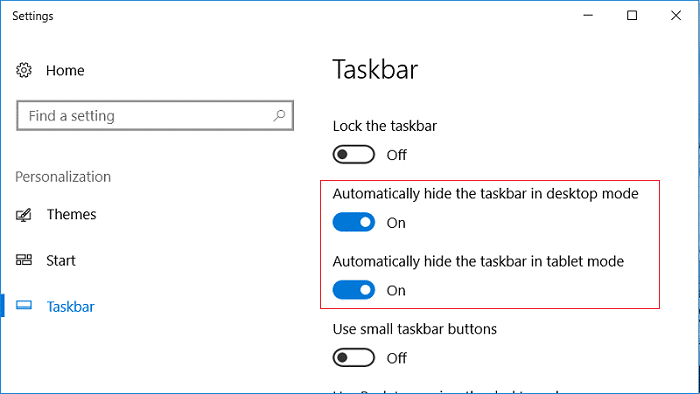
Task: Close the Settings window
Action: (676, 16)
